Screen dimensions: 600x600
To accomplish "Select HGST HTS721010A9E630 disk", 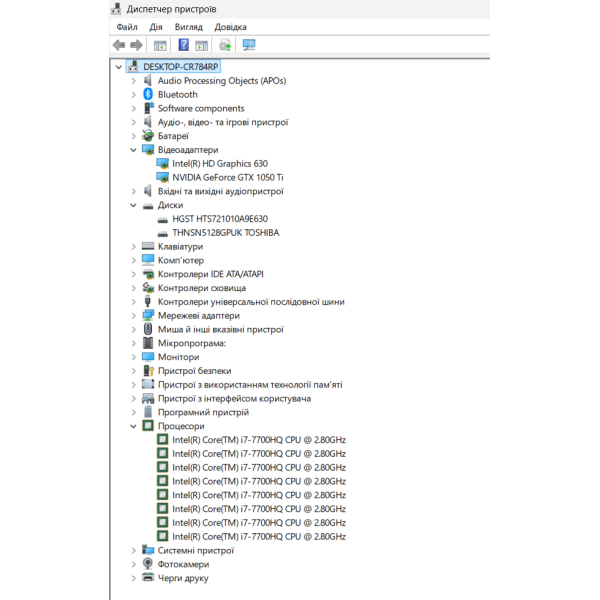I will click(x=220, y=218).
